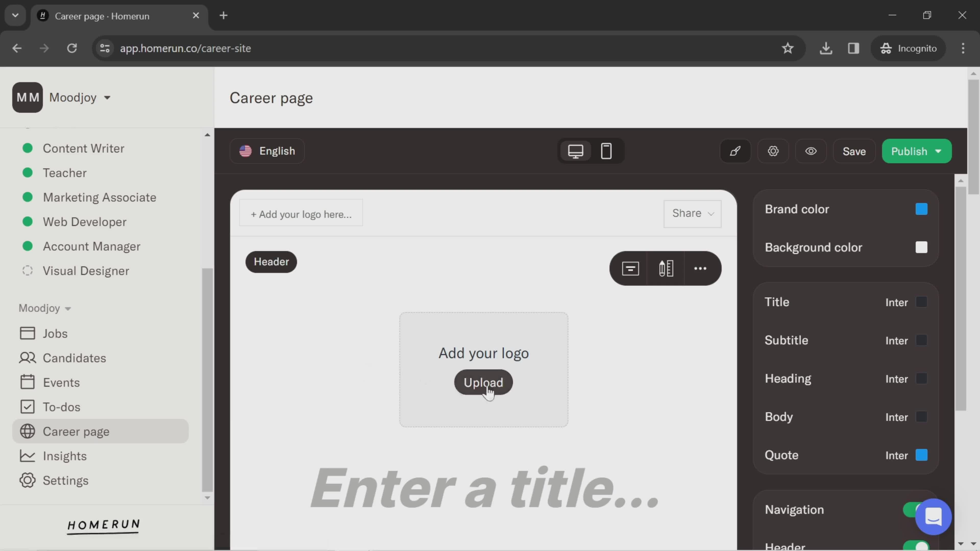Screen dimensions: 980x551
Task: Click the desktop layout view icon
Action: 575,151
